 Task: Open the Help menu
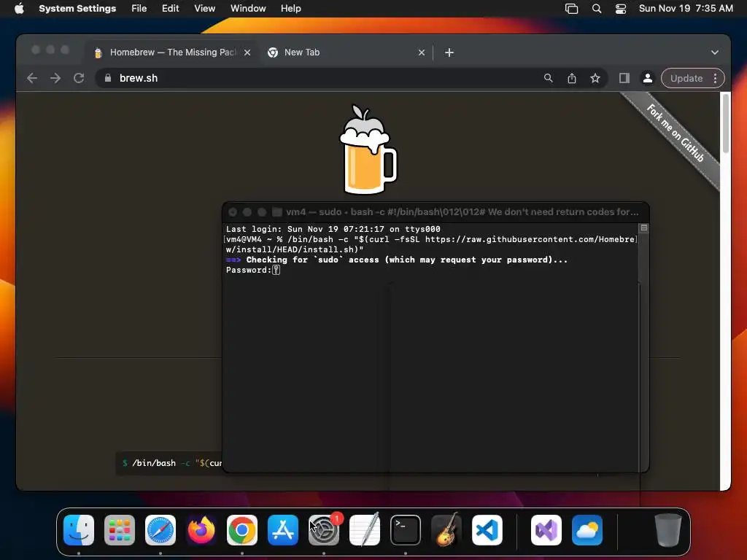click(x=290, y=9)
